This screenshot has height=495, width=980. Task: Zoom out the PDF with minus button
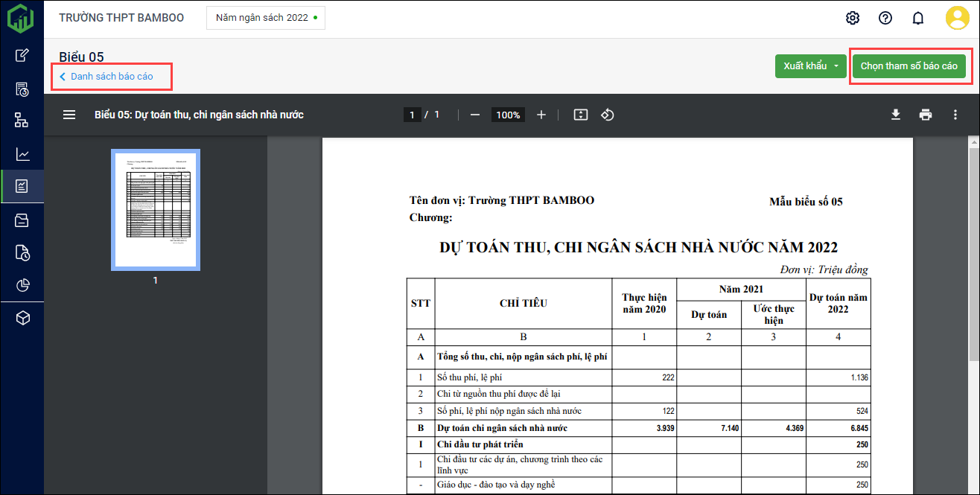[475, 115]
